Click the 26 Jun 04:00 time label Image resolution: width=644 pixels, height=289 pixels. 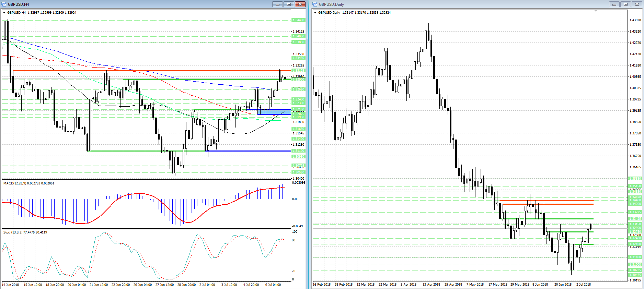[x=142, y=285]
